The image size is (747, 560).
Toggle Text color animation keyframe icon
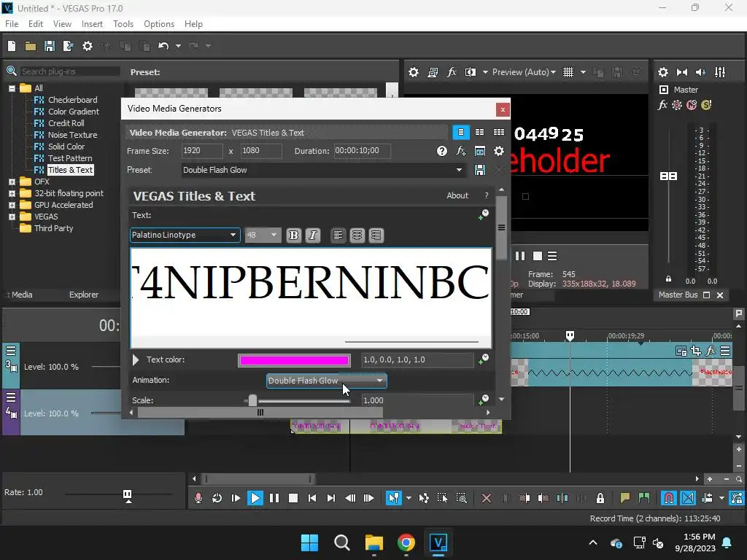[x=484, y=359]
